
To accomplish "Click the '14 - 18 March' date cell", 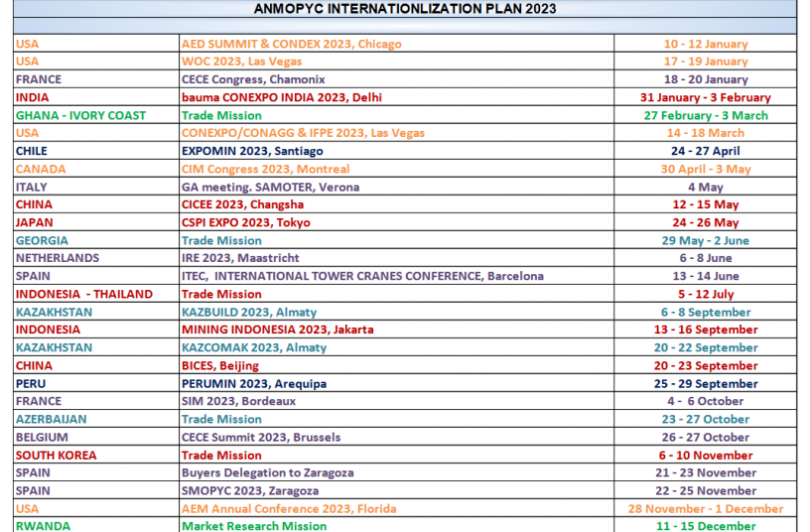I will coord(706,133).
